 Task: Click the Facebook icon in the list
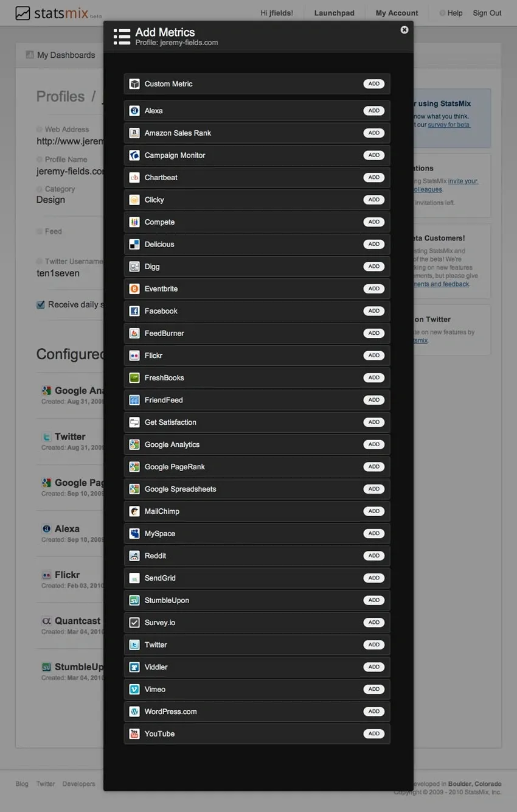click(x=134, y=311)
